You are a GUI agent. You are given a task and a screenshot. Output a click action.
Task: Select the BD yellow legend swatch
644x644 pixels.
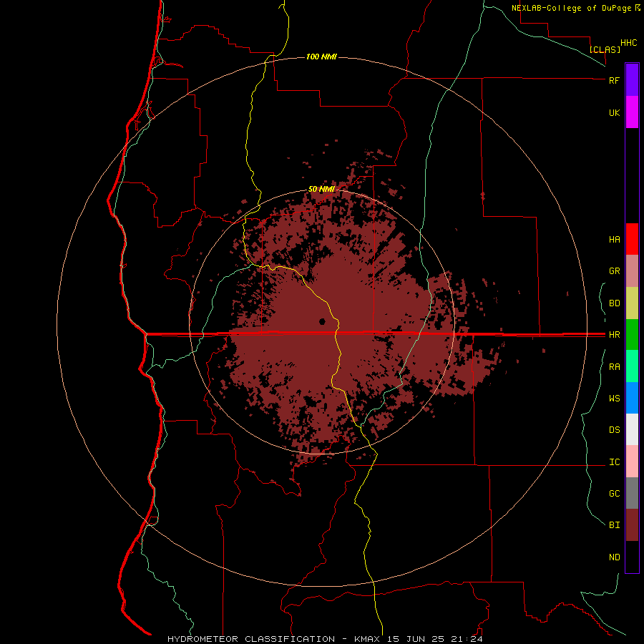pyautogui.click(x=632, y=303)
